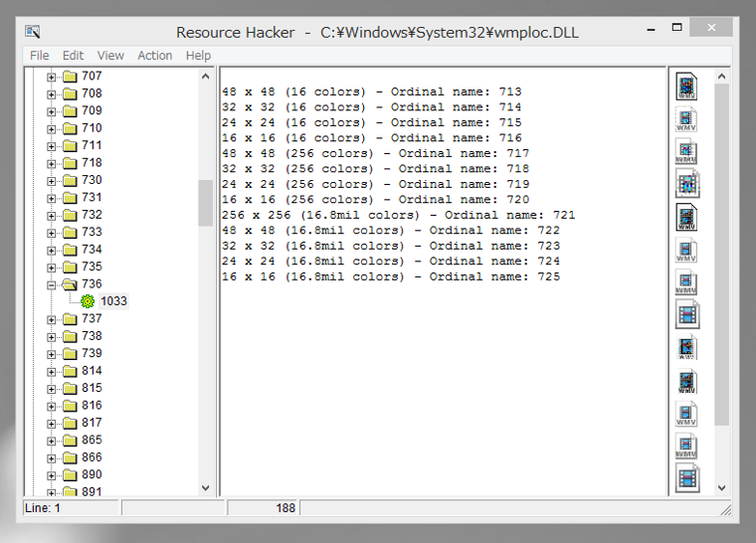The height and width of the screenshot is (543, 756).
Task: Select the sixth icon preview thumbnail
Action: click(686, 251)
